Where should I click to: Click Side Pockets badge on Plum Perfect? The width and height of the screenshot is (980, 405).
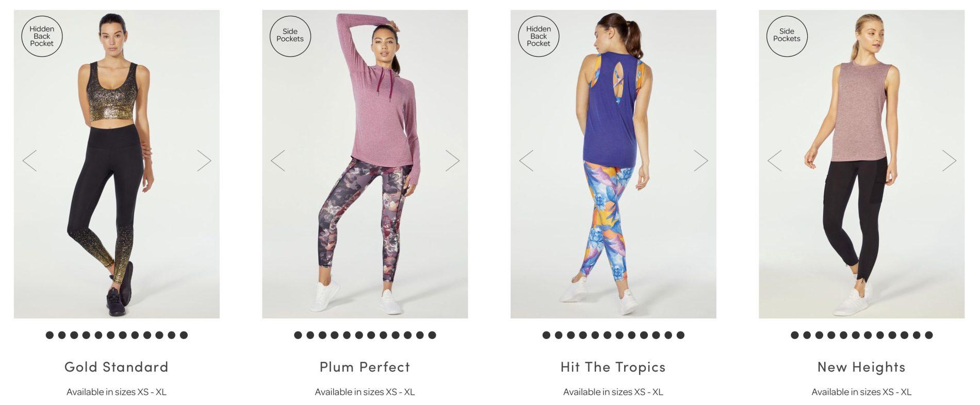click(x=290, y=36)
